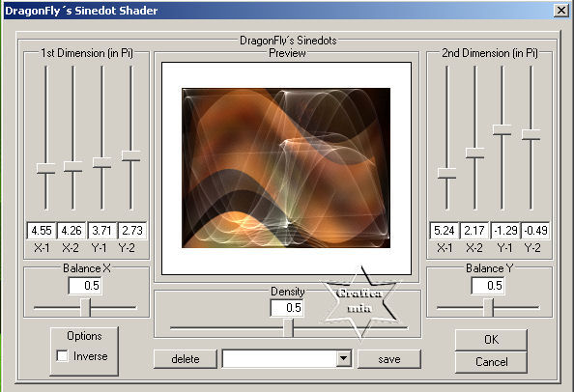
Task: Click the Density slider handle
Action: point(289,328)
